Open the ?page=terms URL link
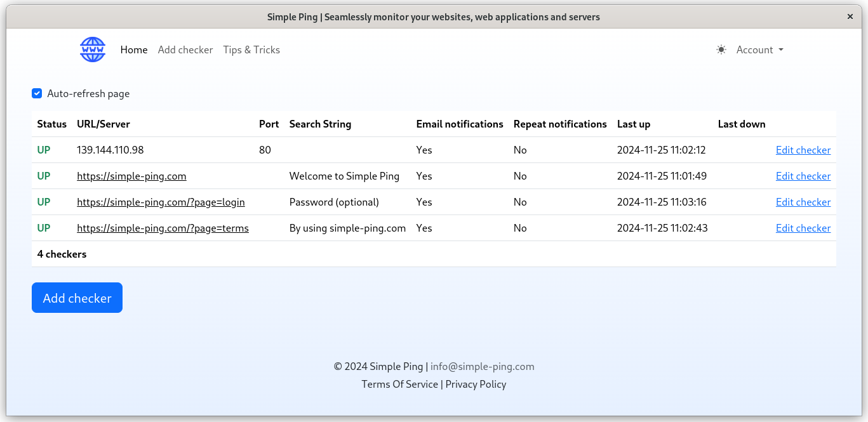The image size is (868, 422). (163, 228)
